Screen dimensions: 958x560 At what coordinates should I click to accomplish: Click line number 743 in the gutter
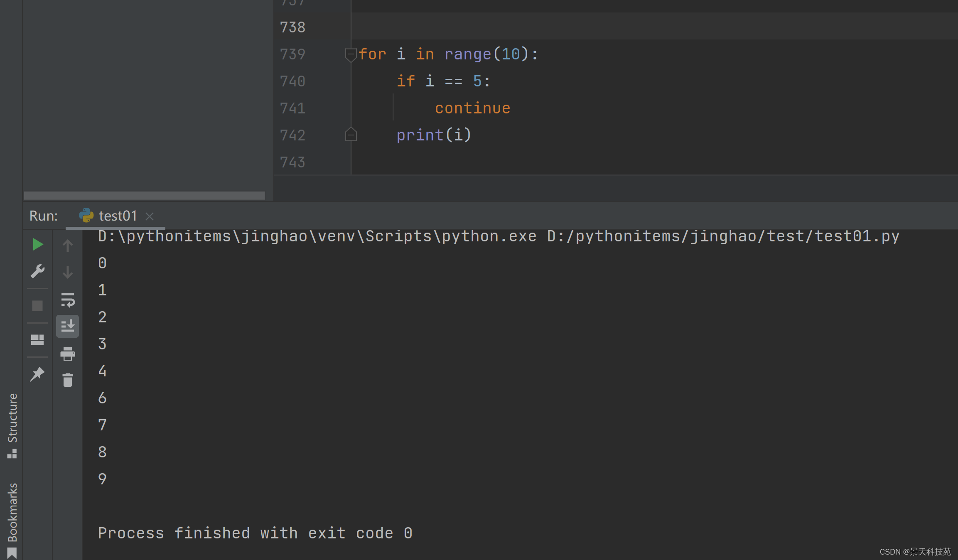click(292, 162)
